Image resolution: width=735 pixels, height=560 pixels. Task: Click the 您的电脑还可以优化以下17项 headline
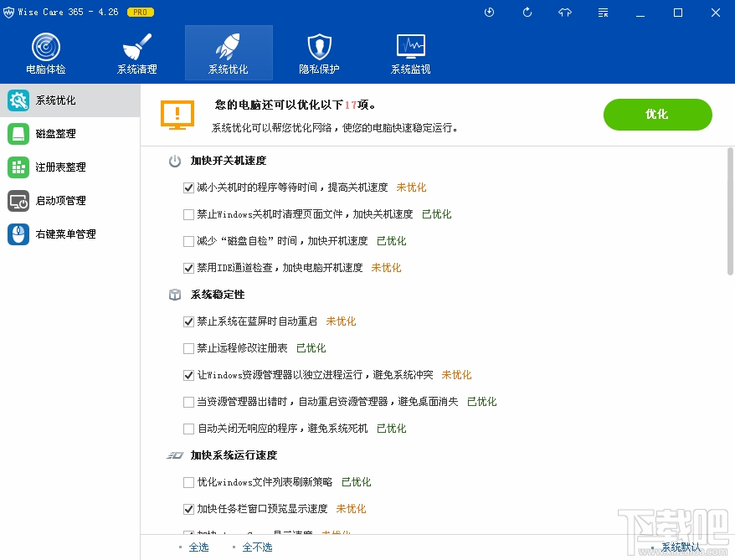296,105
